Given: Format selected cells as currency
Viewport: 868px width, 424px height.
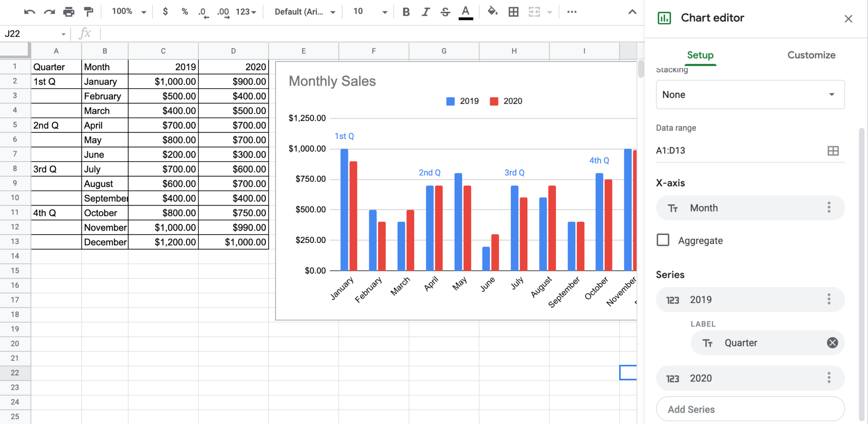Looking at the screenshot, I should [x=165, y=12].
